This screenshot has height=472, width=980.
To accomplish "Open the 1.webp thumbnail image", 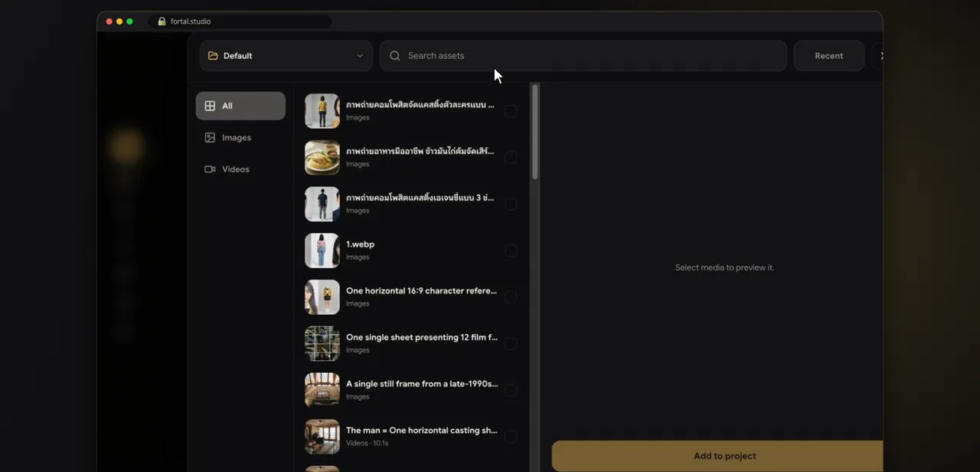I will tap(322, 251).
